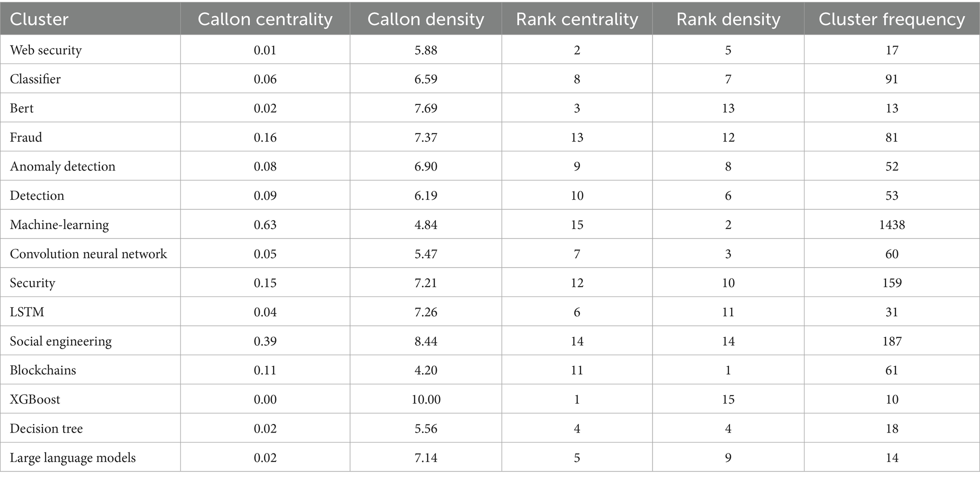Select the Web security row label
This screenshot has width=980, height=480.
point(46,50)
